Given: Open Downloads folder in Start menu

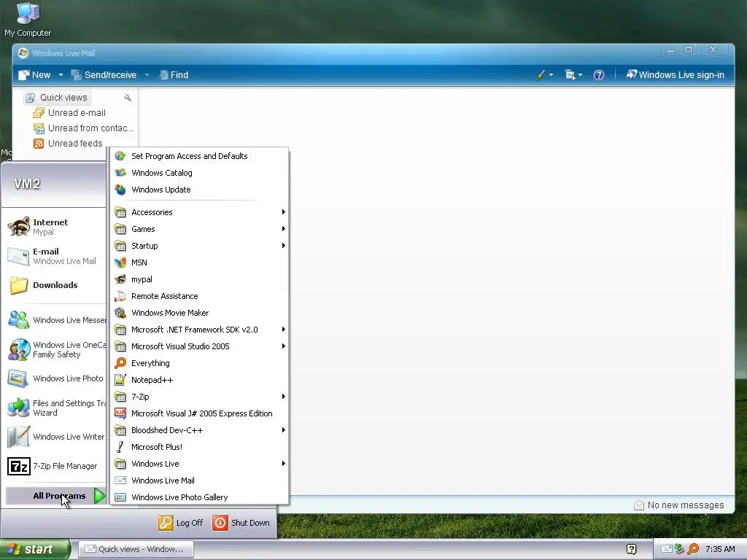Looking at the screenshot, I should pyautogui.click(x=55, y=285).
